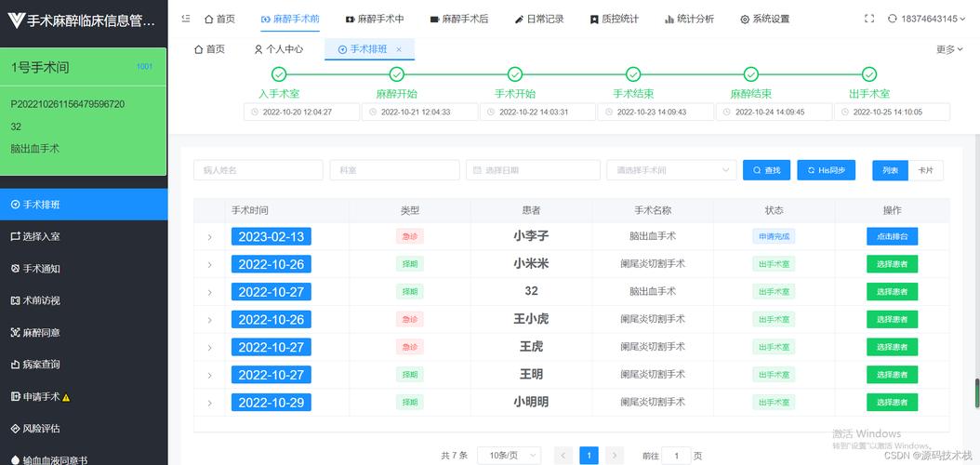Click the 麻醉结束 step check icon

tap(751, 74)
